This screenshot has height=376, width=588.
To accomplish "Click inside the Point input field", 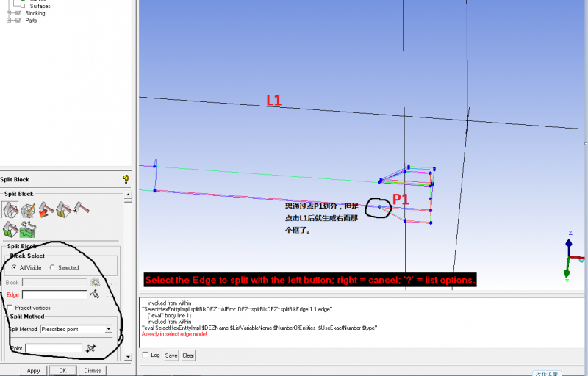I will 54,348.
